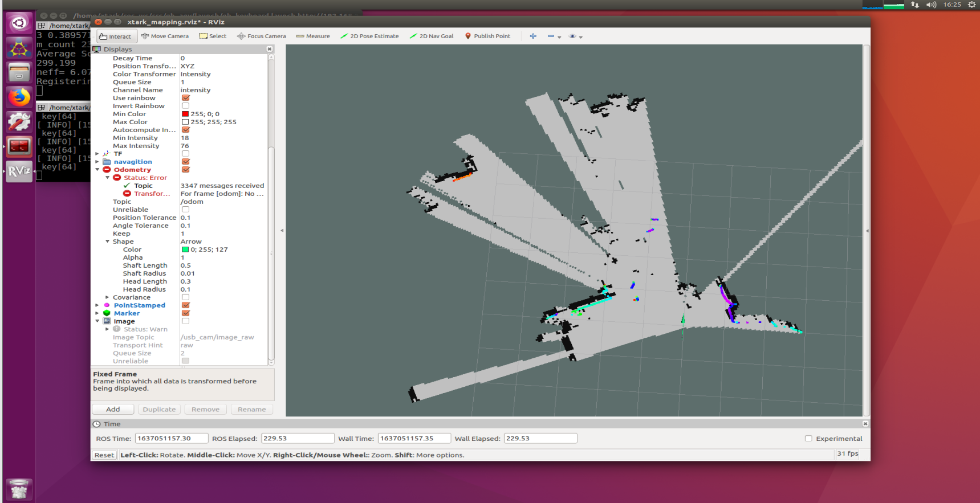Viewport: 980px width, 503px height.
Task: Disable the PointStamped display checkbox
Action: click(x=185, y=305)
